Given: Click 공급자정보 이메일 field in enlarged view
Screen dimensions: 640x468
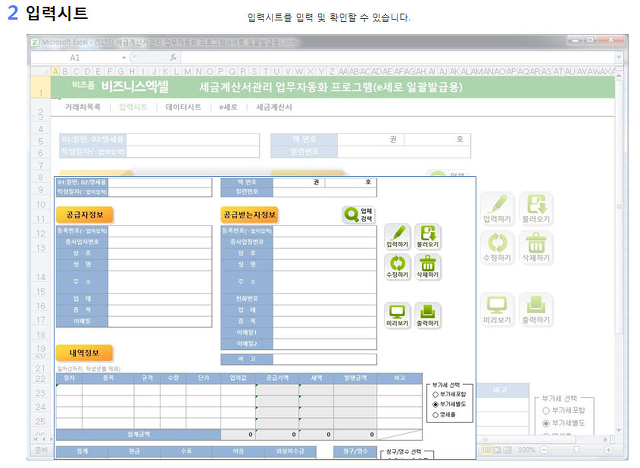Looking at the screenshot, I should 160,322.
